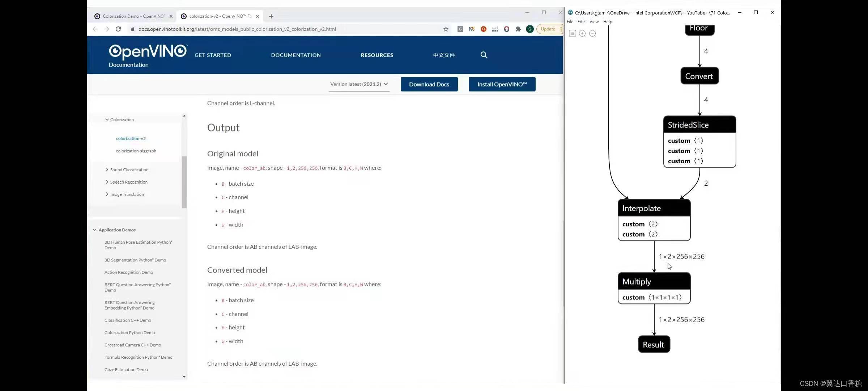
Task: Click the Download Docs button
Action: 429,84
